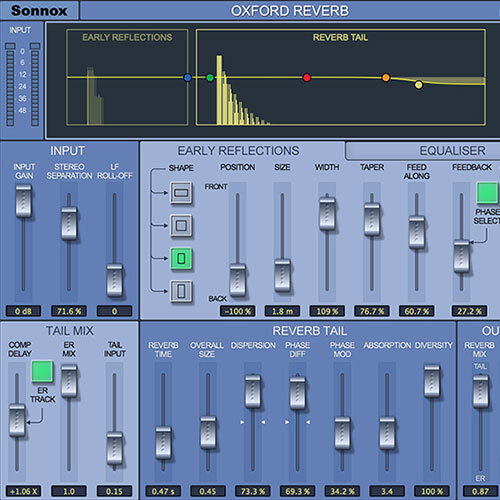Click the Width 109 % value field
This screenshot has width=500, height=500.
[x=327, y=311]
